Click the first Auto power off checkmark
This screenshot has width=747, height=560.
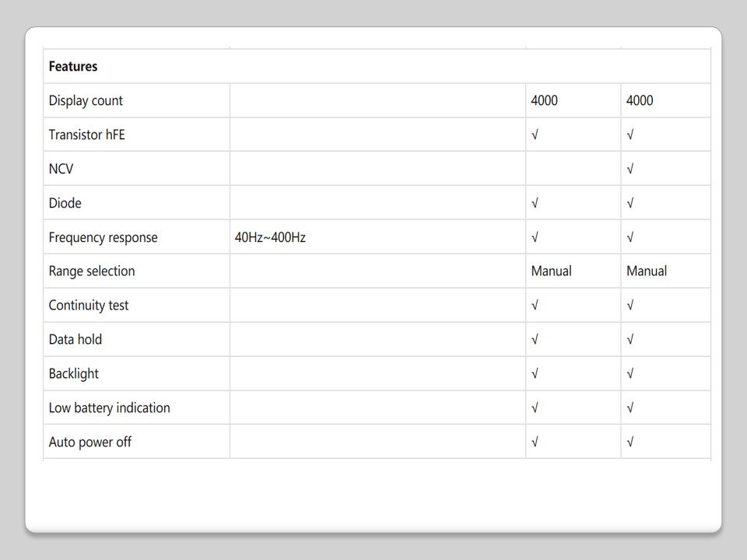(535, 442)
